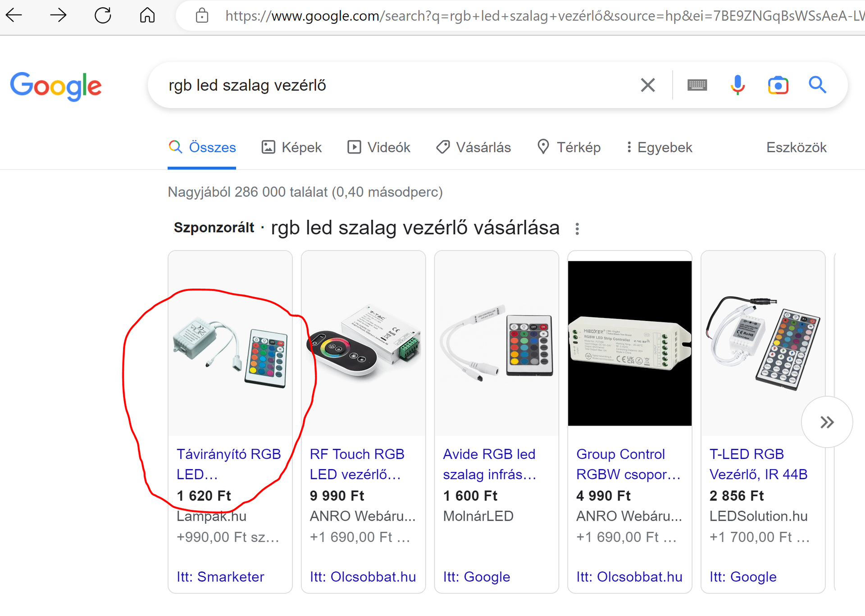
Task: Open sponsored results three-dot options menu
Action: click(x=577, y=229)
